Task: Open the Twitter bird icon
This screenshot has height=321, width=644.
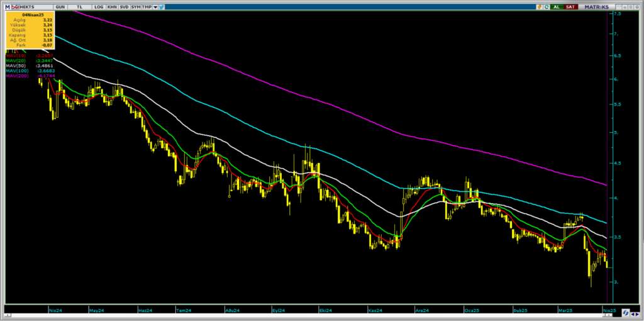Action: (162, 7)
